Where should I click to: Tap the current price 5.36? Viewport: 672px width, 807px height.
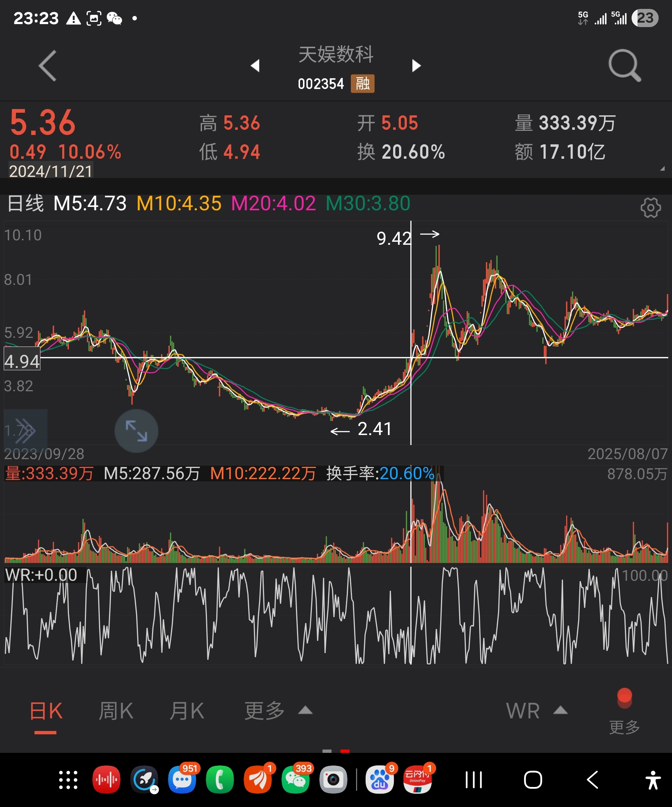43,123
